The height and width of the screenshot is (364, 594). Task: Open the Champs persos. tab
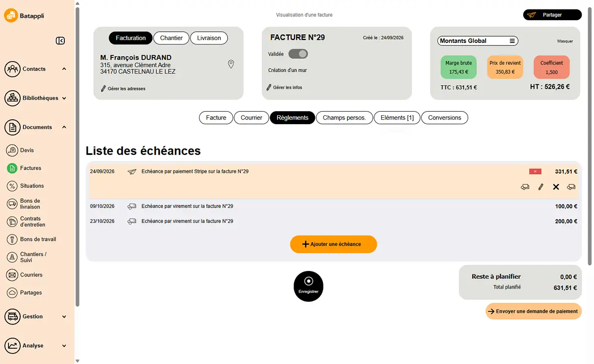coord(344,118)
